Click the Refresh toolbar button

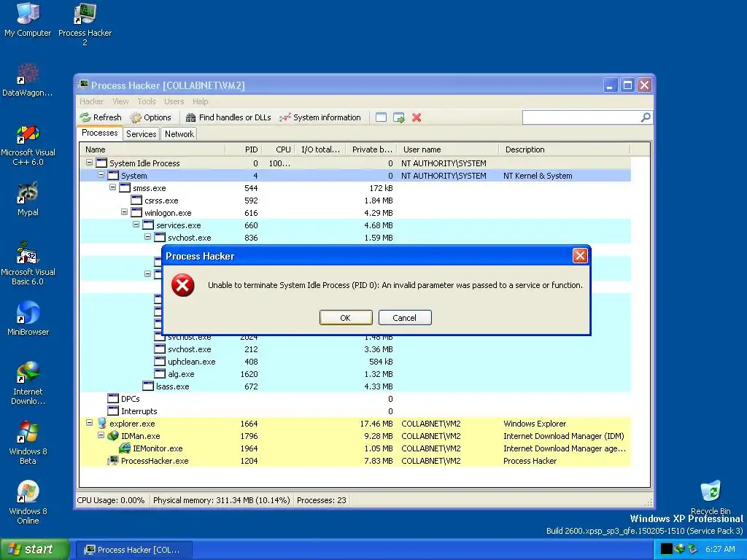pos(101,117)
